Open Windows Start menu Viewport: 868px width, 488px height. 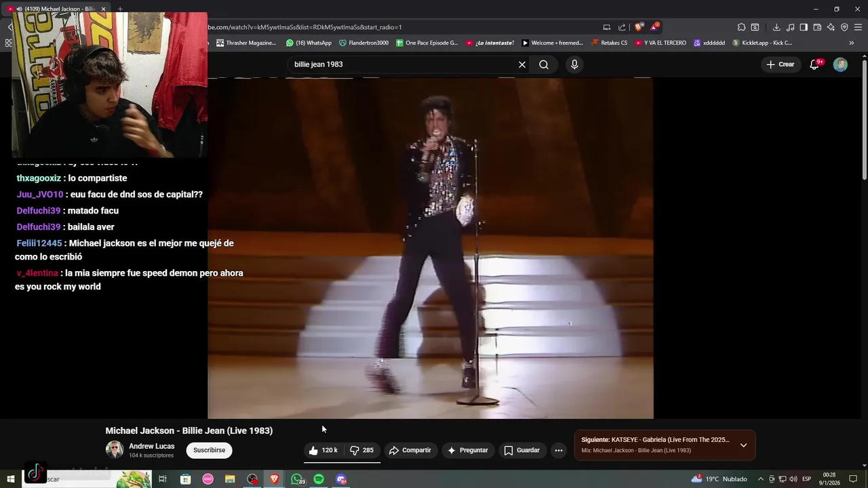[10, 479]
